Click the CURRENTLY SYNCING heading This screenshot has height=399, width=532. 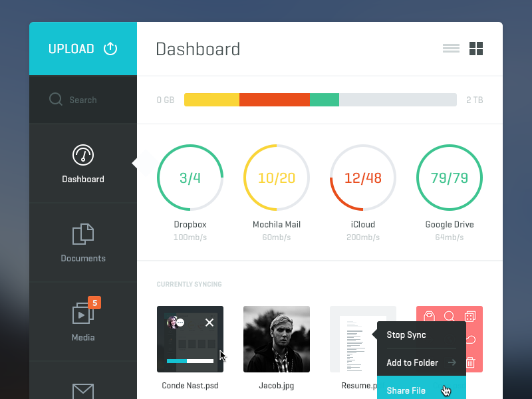(189, 285)
